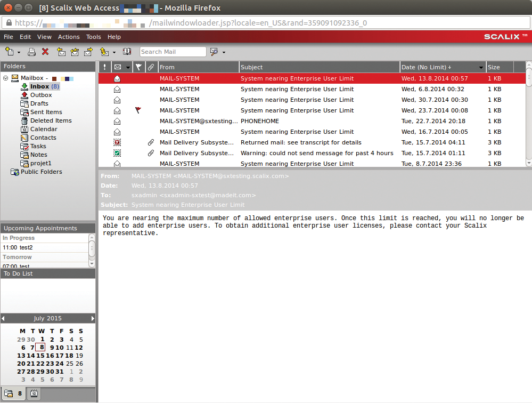Open the Actions menu
The height and width of the screenshot is (403, 532).
[x=68, y=37]
